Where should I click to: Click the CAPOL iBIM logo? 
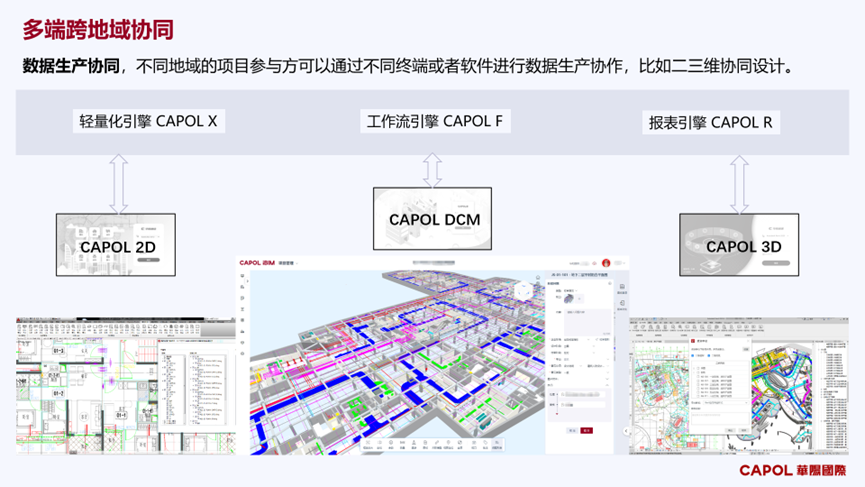click(257, 263)
